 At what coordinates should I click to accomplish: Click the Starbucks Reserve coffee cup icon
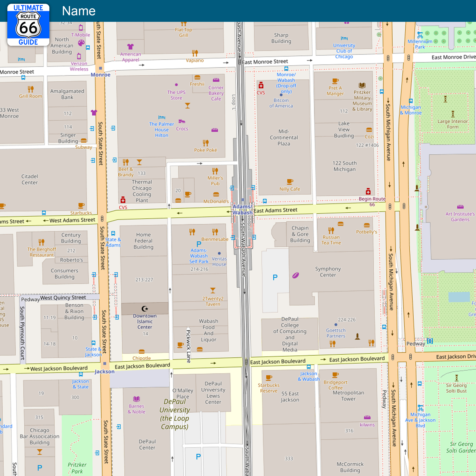[x=269, y=377]
